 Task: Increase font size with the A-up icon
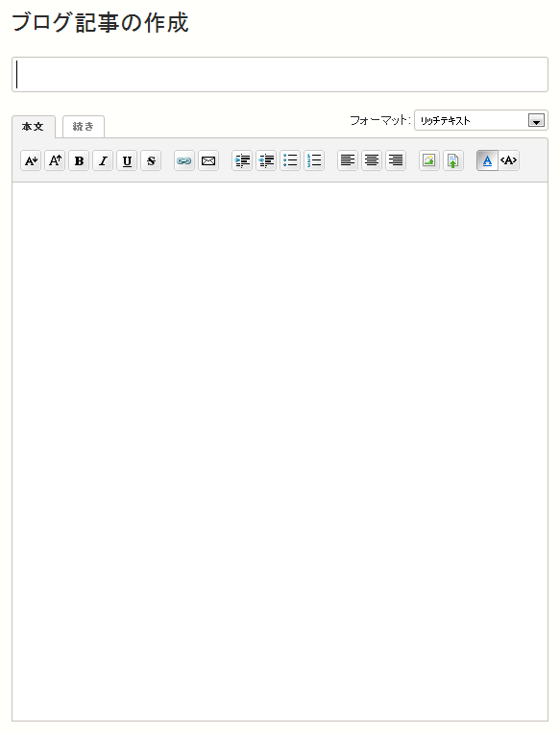tap(55, 160)
